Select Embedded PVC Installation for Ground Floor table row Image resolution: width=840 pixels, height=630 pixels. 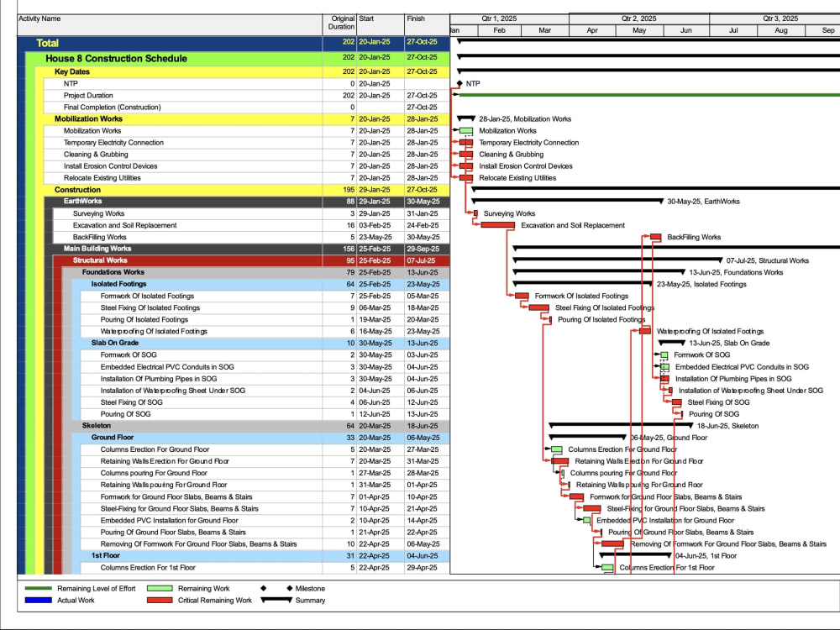265,520
